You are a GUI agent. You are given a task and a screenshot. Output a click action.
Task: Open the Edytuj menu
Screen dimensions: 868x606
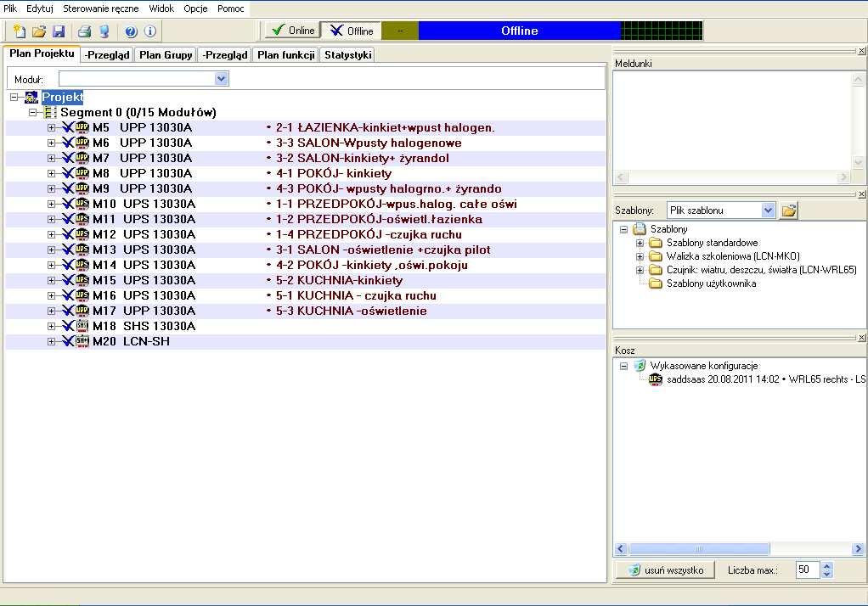pyautogui.click(x=40, y=8)
